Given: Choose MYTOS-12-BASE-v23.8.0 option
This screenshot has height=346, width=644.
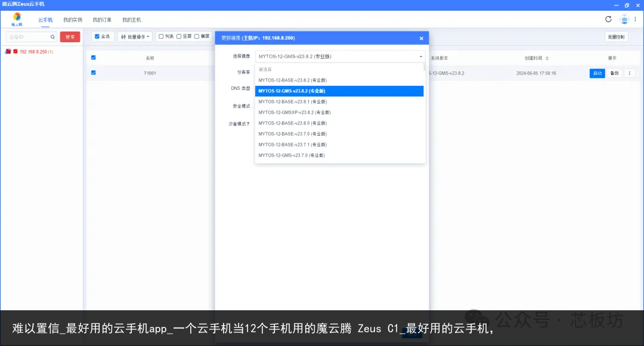Looking at the screenshot, I should [339, 123].
